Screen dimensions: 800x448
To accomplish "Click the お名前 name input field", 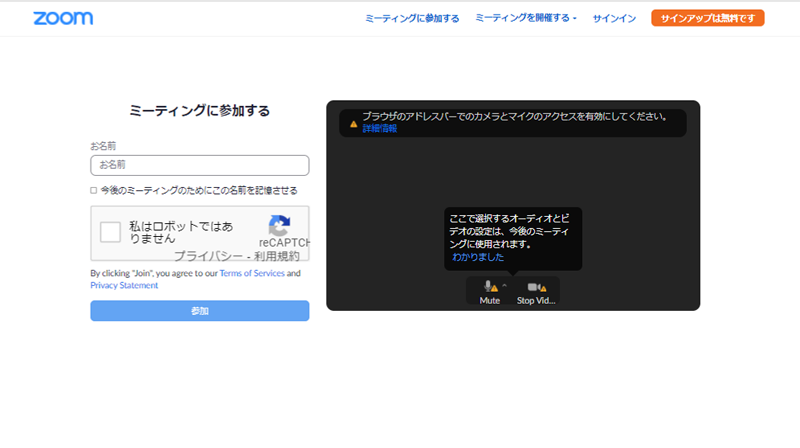I will pos(200,165).
